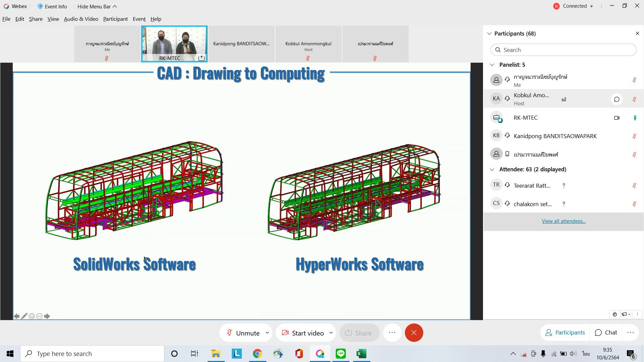The width and height of the screenshot is (644, 362).
Task: Click Windows taskbar search box
Action: (x=92, y=354)
